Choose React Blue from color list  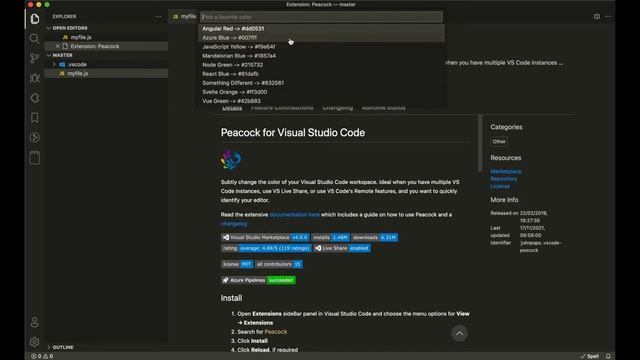pyautogui.click(x=321, y=74)
